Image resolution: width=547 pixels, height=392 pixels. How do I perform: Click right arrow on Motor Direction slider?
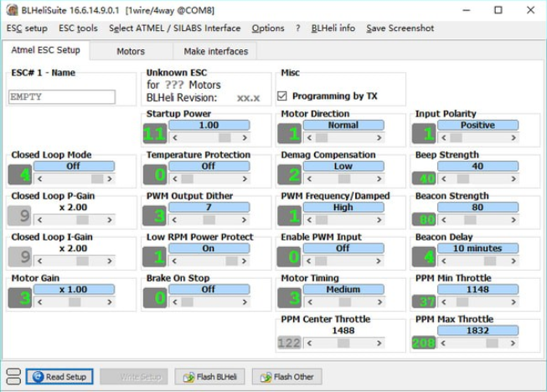point(379,137)
